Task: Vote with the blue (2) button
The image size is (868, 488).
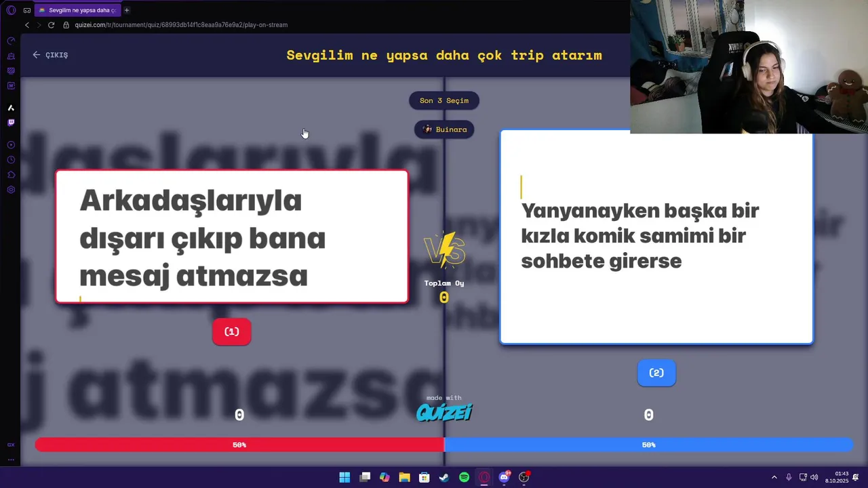Action: point(656,373)
